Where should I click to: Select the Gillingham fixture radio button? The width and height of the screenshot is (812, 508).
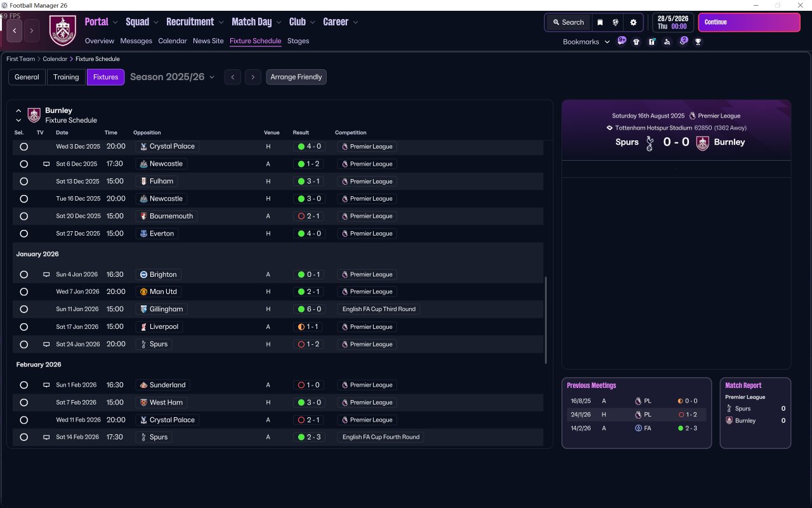[24, 310]
